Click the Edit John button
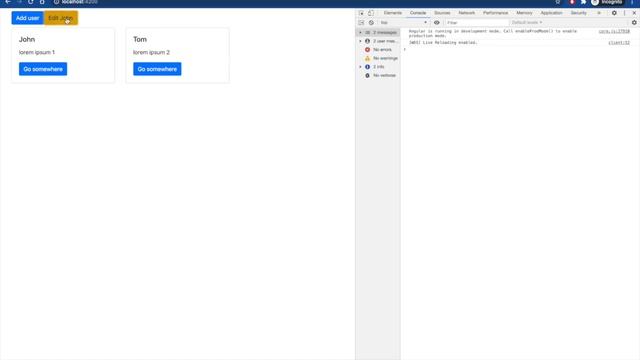This screenshot has height=360, width=640. [x=61, y=18]
